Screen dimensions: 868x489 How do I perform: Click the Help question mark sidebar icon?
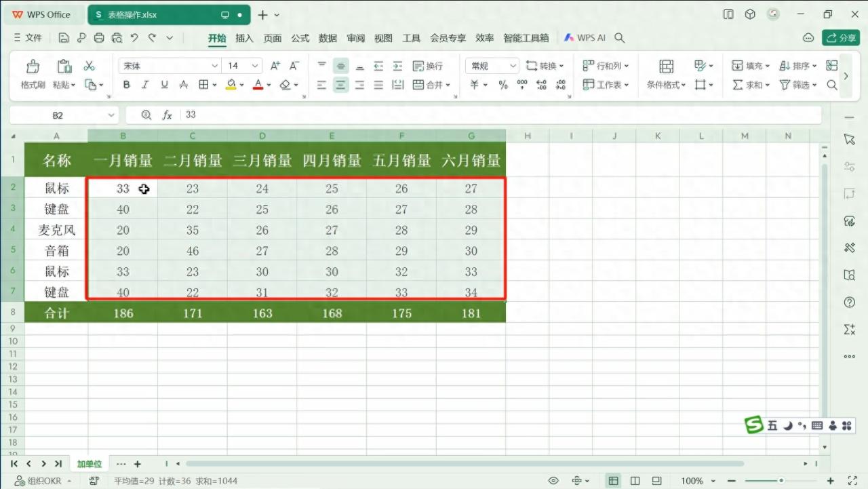click(x=850, y=302)
